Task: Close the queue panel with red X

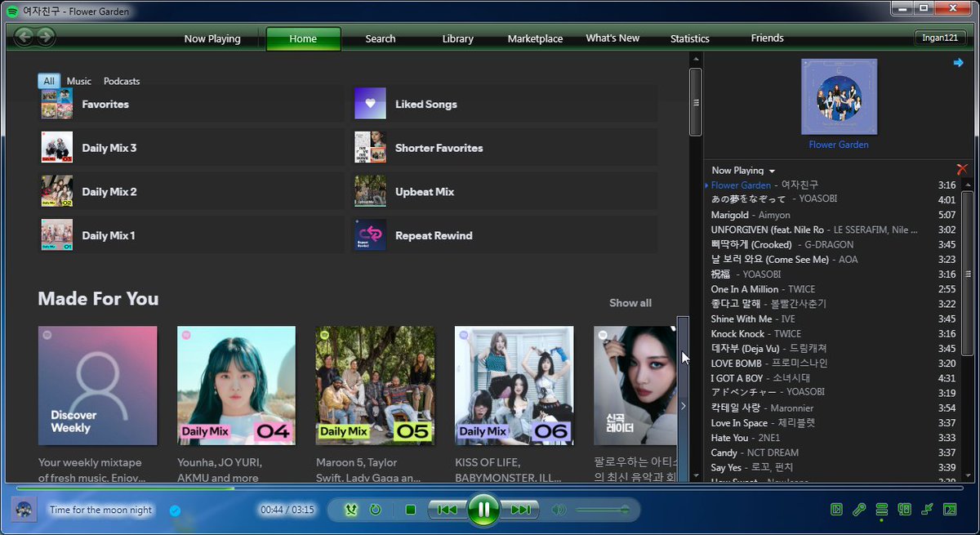Action: click(962, 170)
